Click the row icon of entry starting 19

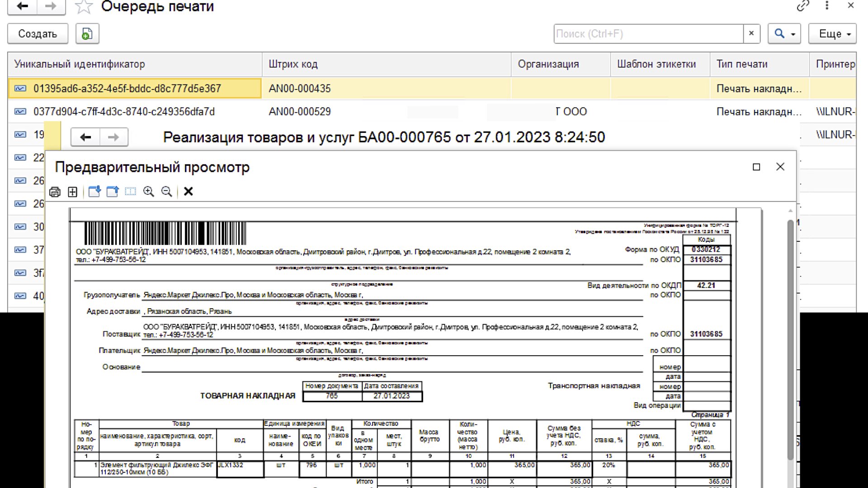(20, 135)
